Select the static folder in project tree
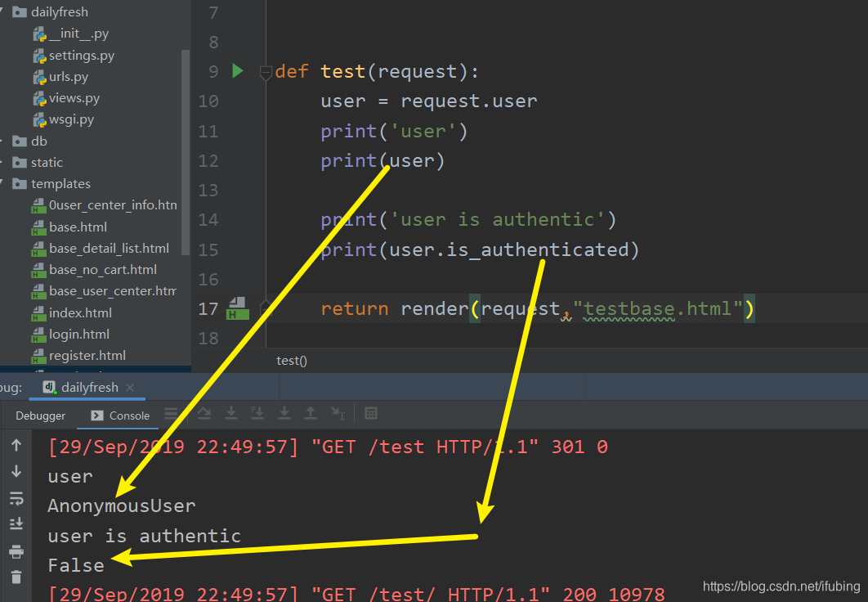Viewport: 868px width, 602px height. [x=47, y=162]
